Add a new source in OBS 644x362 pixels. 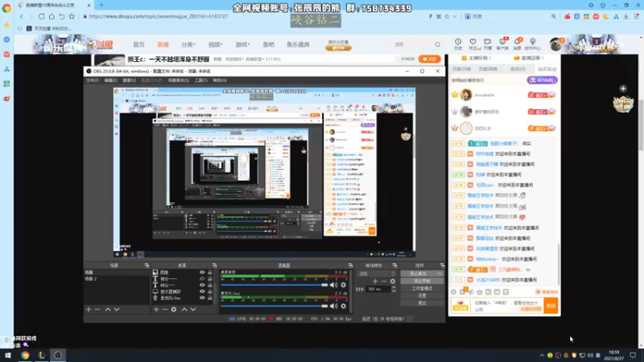156,309
